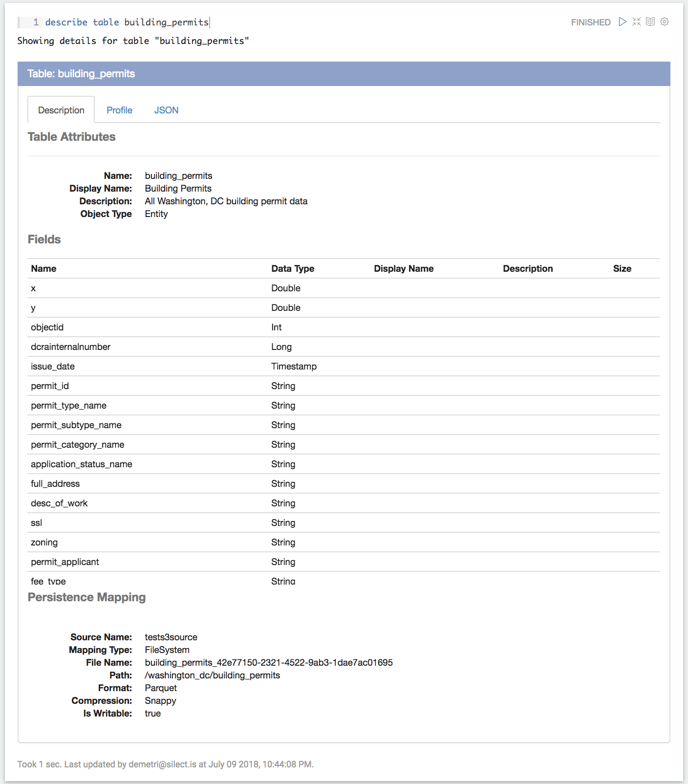Click the Name column header in Fields
Screen dimensions: 688x784
(43, 268)
